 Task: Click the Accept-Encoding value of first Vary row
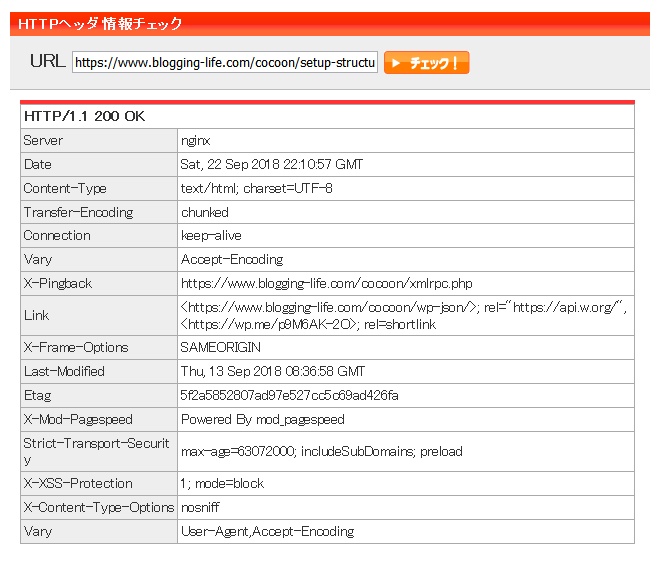click(232, 260)
